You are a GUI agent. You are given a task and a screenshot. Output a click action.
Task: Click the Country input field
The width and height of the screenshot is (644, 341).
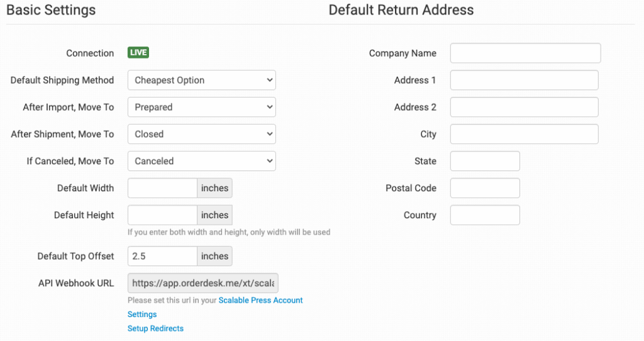pyautogui.click(x=485, y=215)
